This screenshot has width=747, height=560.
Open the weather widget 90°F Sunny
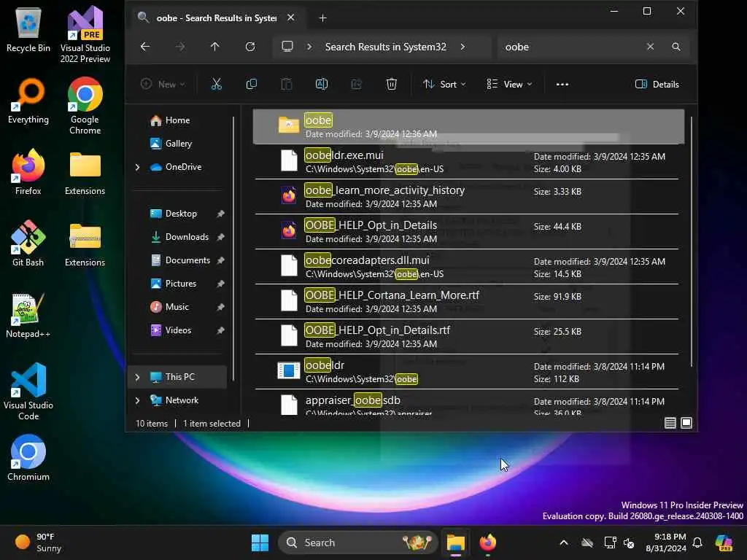click(x=38, y=542)
